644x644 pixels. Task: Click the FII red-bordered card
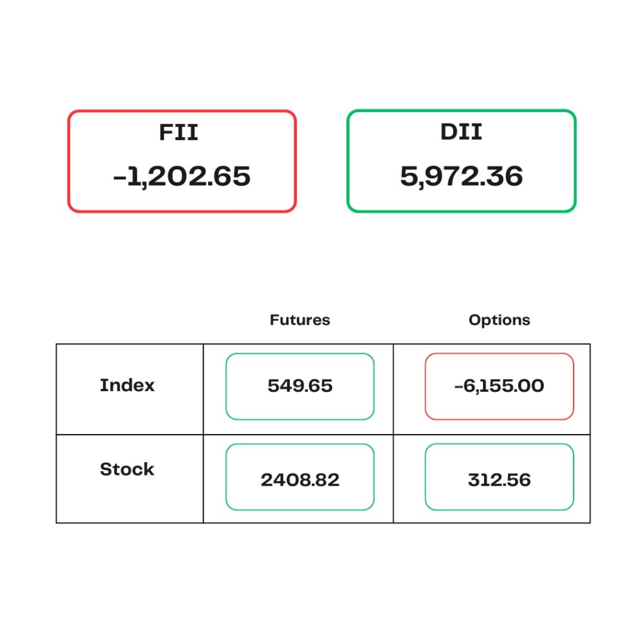click(182, 161)
